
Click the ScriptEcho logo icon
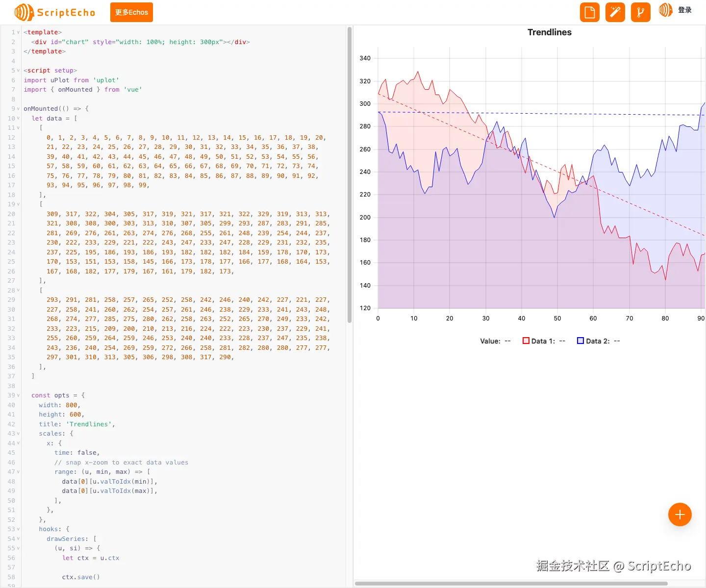pyautogui.click(x=24, y=12)
